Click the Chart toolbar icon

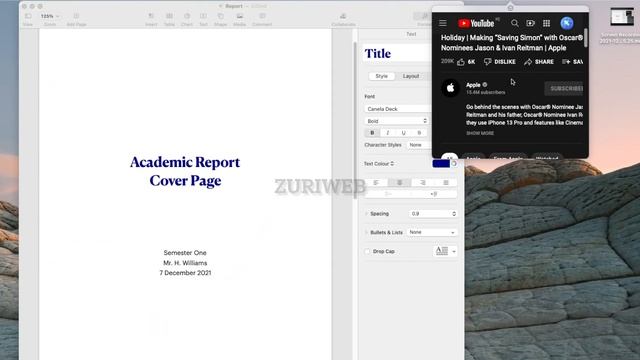click(x=187, y=19)
